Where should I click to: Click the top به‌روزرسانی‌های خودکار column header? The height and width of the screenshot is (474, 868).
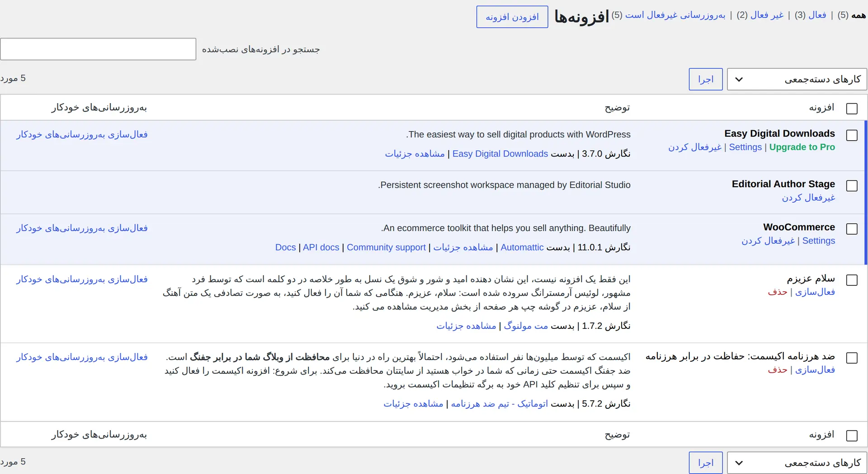(99, 108)
